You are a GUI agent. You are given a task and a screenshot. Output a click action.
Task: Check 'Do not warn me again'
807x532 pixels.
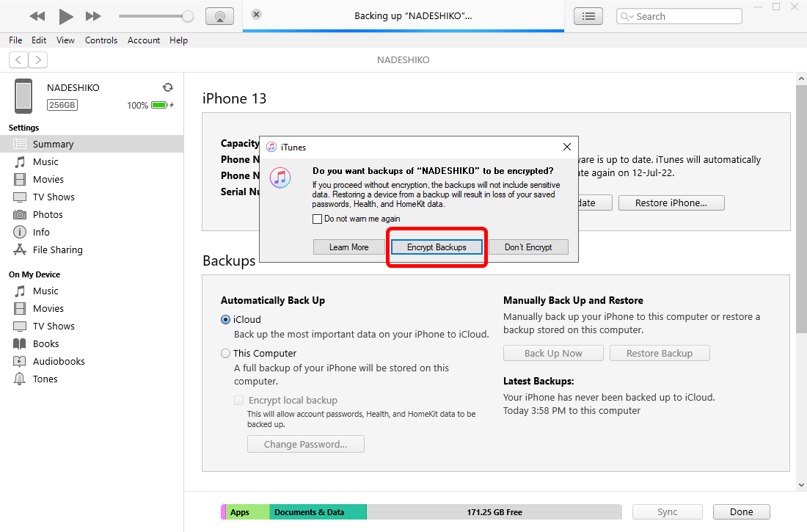pos(318,219)
